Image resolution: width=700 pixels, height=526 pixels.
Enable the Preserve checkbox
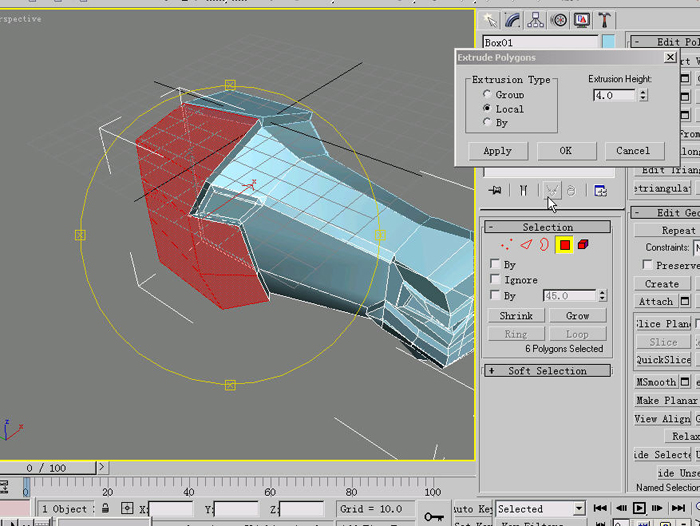(647, 265)
